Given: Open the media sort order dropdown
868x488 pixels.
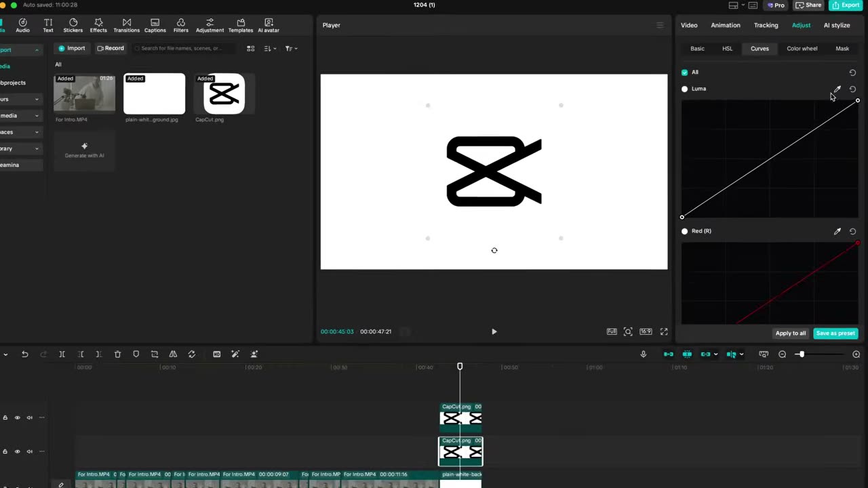Looking at the screenshot, I should (x=270, y=48).
